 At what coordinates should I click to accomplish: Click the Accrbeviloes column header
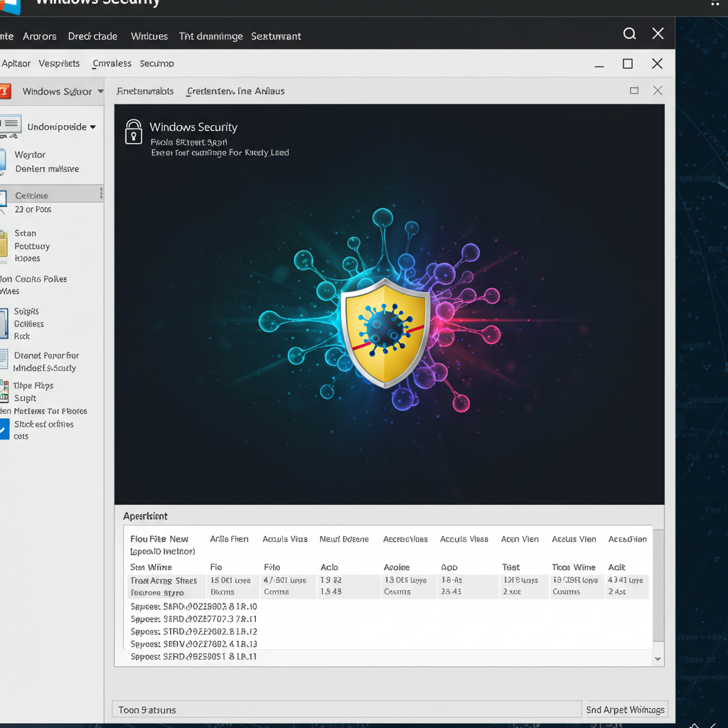[x=405, y=539]
